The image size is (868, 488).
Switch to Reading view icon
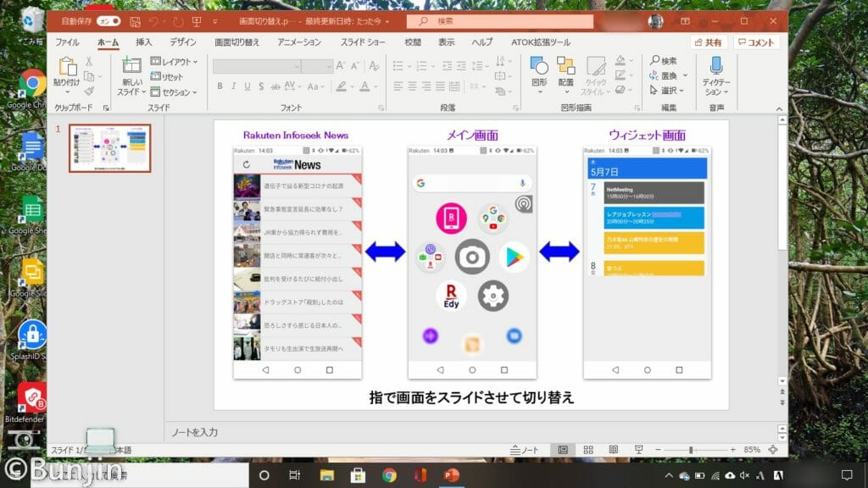pos(614,450)
